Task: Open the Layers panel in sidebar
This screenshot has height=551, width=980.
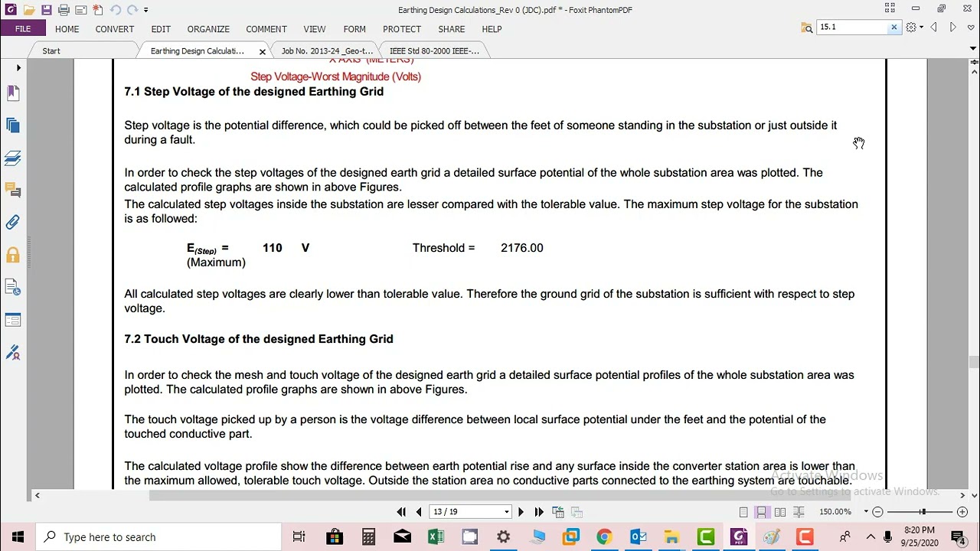Action: (x=13, y=158)
